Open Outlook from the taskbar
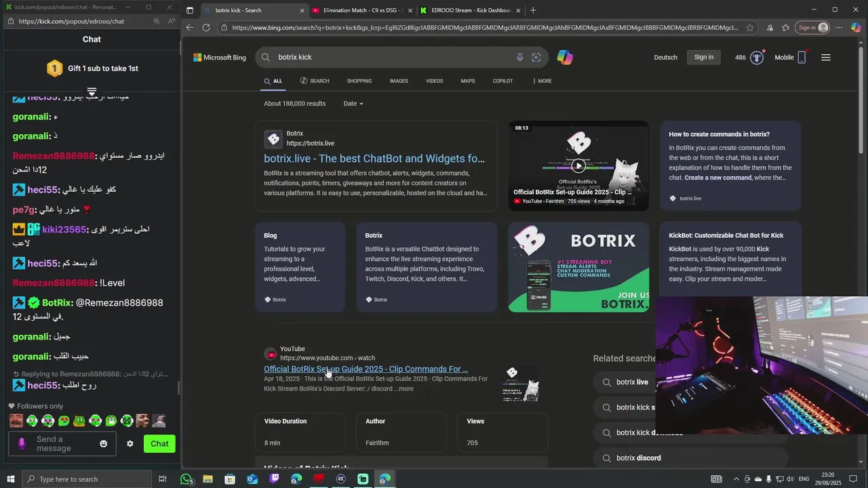 tap(252, 479)
